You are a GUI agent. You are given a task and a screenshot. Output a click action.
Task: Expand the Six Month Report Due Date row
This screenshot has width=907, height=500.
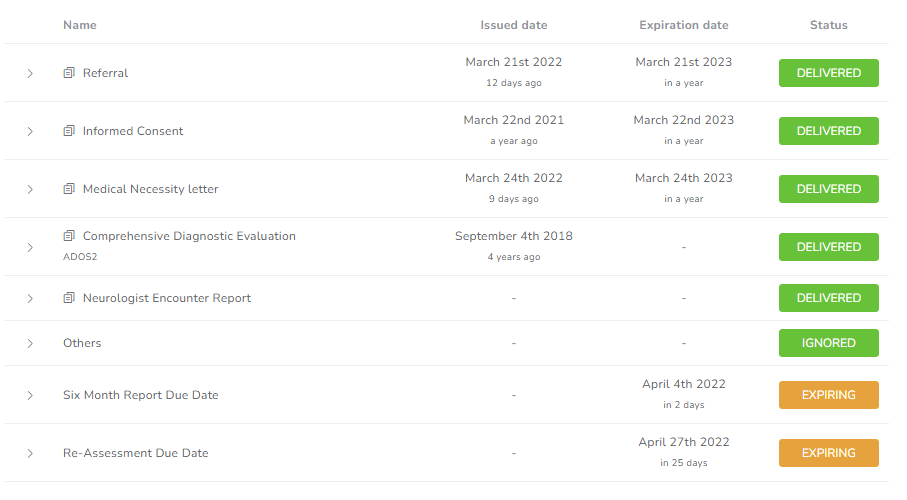click(30, 395)
